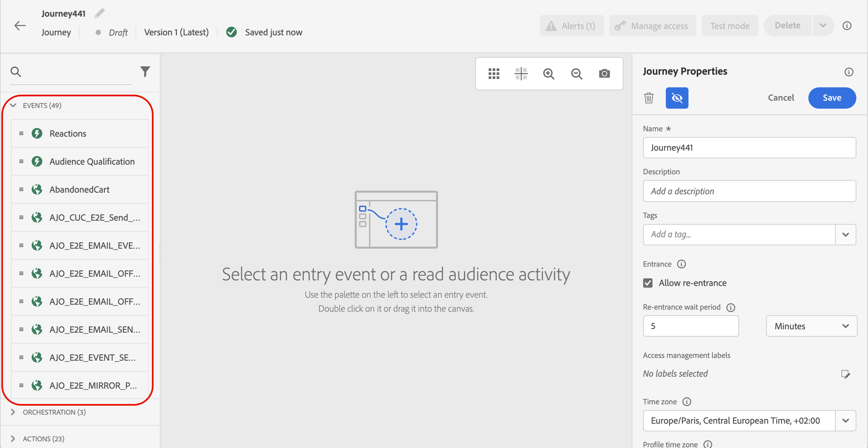Click the filter funnel icon in palette
Image resolution: width=868 pixels, height=448 pixels.
145,71
